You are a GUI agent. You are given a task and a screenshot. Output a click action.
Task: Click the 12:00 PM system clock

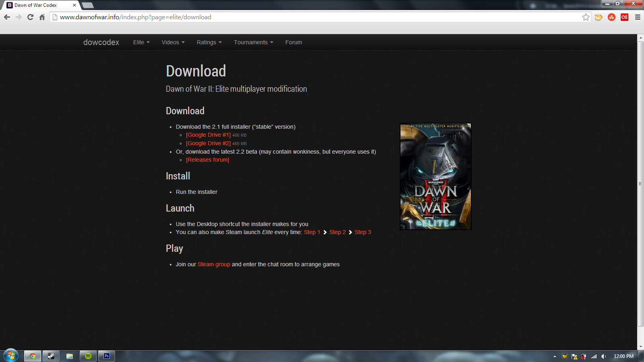[623, 356]
